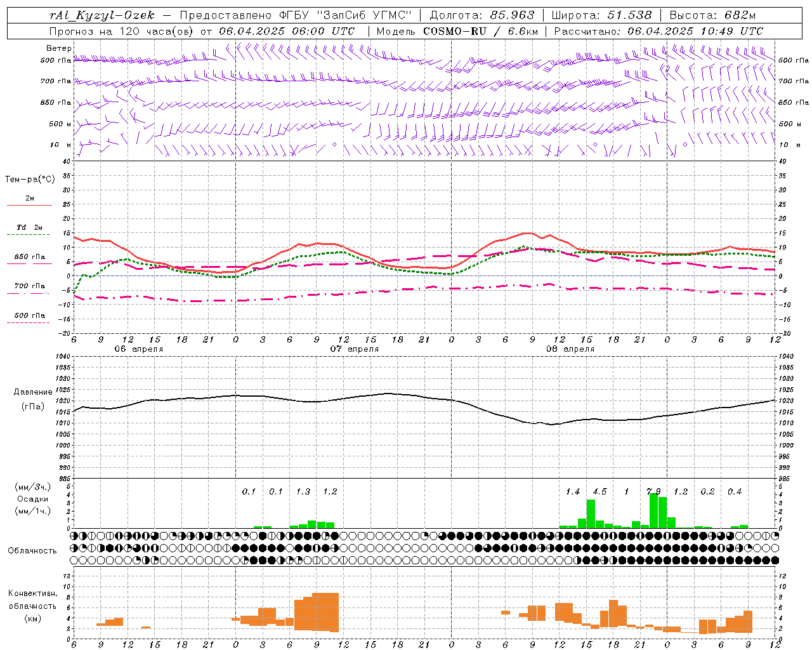Click the precipitation total 0.2

[x=707, y=492]
